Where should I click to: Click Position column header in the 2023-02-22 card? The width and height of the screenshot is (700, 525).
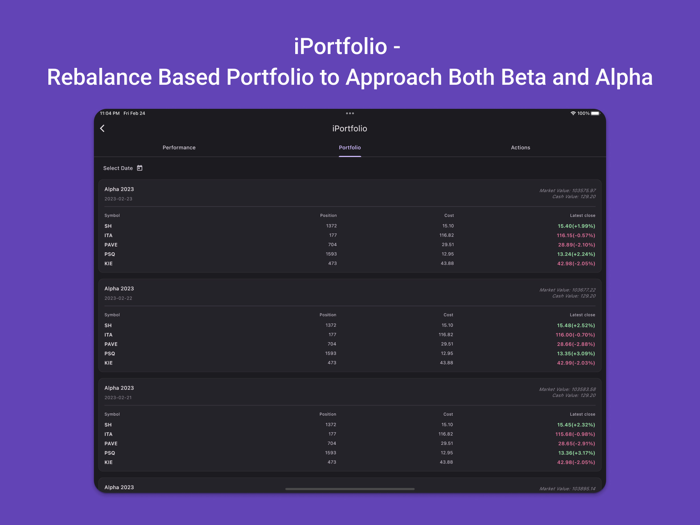point(328,315)
